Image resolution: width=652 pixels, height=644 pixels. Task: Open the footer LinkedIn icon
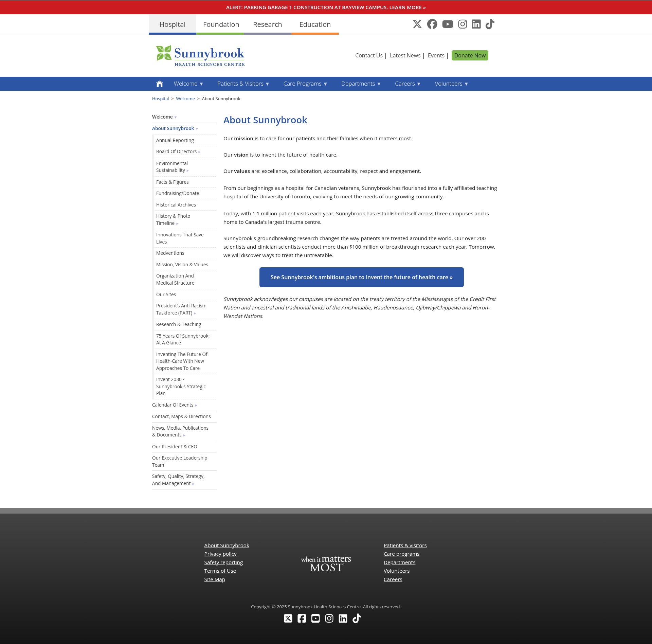pos(343,619)
